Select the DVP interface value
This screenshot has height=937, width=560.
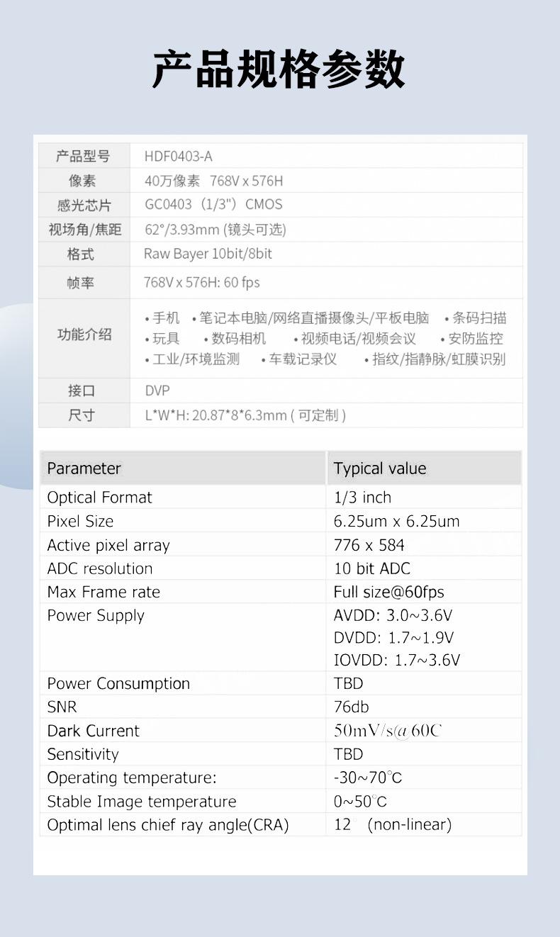[x=157, y=391]
